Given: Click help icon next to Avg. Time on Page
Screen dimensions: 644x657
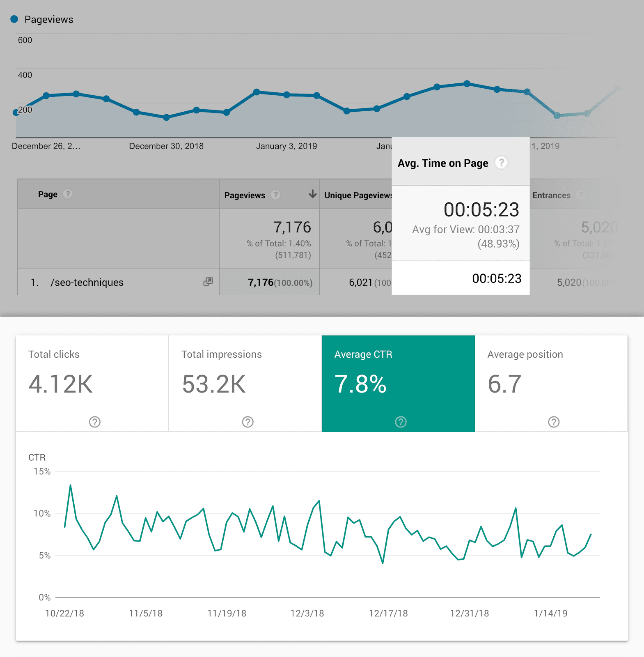Looking at the screenshot, I should 501,163.
